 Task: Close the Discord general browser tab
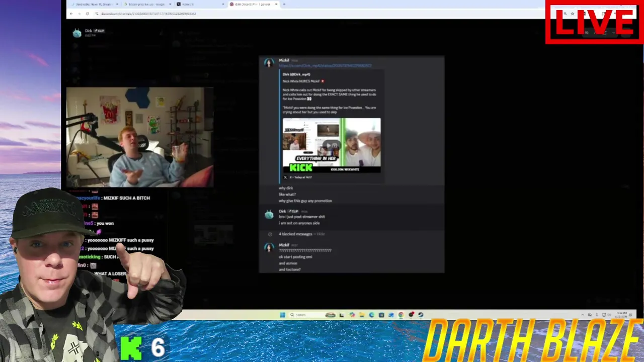point(276,4)
